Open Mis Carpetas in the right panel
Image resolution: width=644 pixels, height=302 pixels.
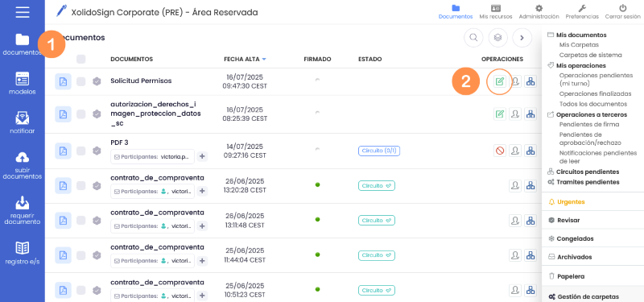[579, 45]
